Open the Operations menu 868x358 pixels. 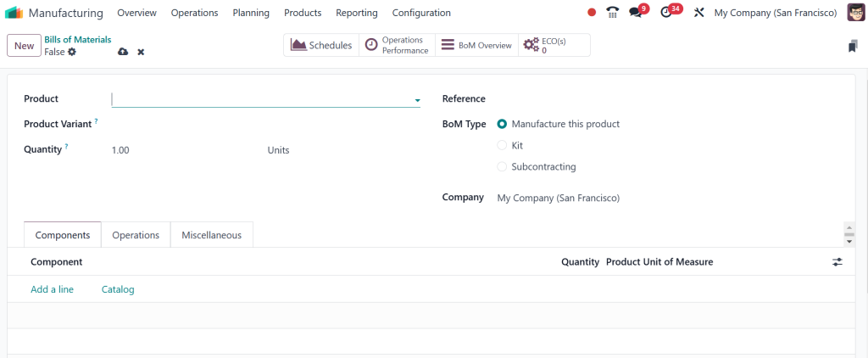click(194, 12)
